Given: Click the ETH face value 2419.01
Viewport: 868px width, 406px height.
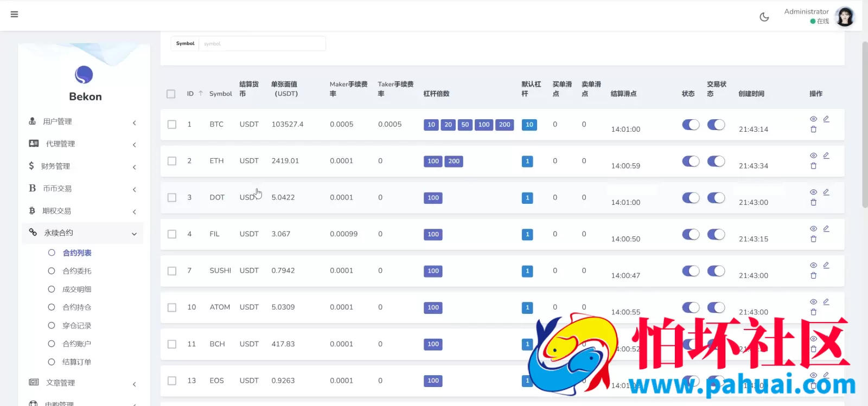Looking at the screenshot, I should point(285,161).
